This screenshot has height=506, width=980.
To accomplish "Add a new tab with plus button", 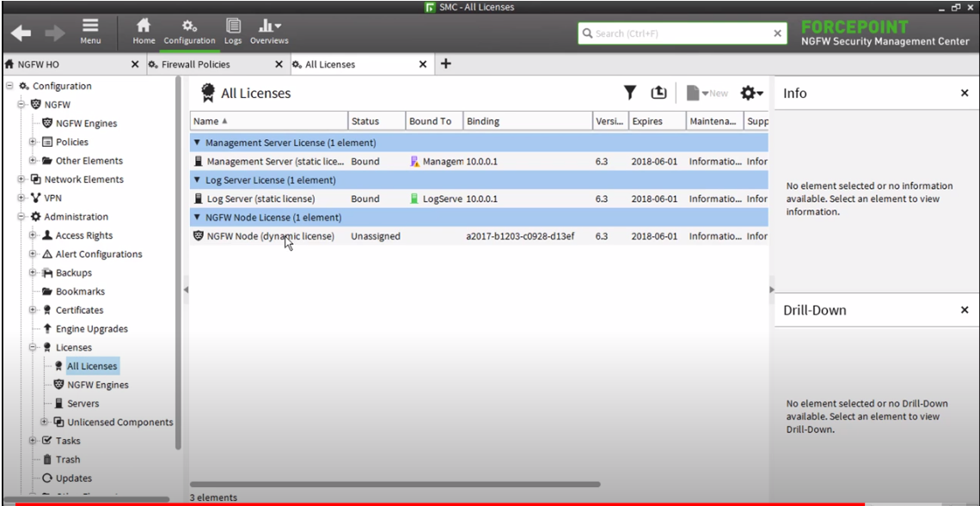I will 445,64.
